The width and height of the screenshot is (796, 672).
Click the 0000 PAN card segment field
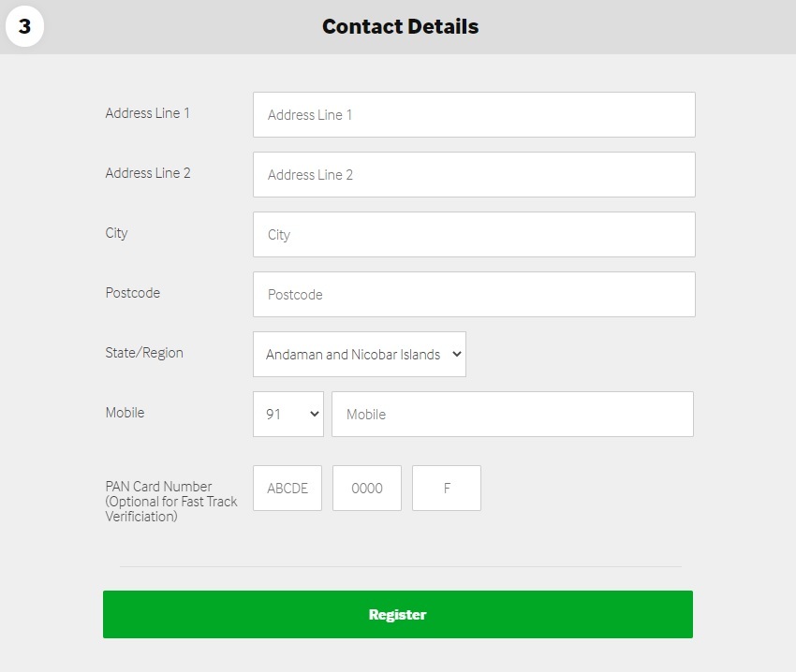pos(366,488)
